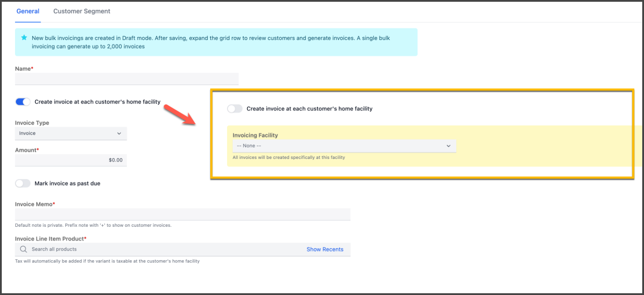Enable the grey home facility toggle in highlighted box
This screenshot has height=295, width=644.
coord(235,109)
